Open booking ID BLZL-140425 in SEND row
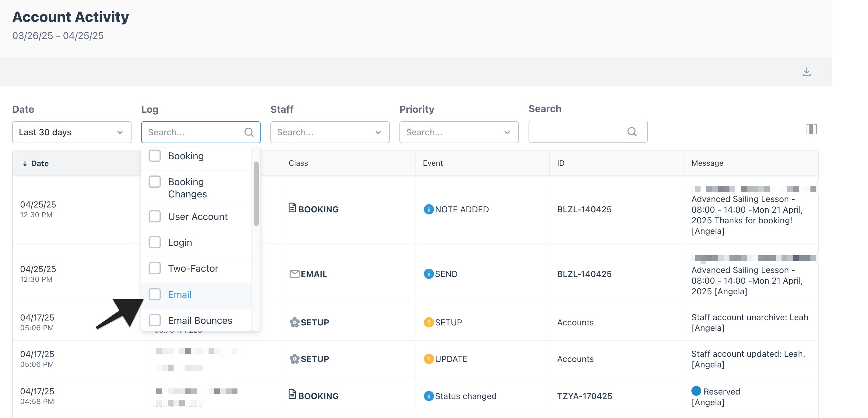This screenshot has height=418, width=868. tap(584, 274)
